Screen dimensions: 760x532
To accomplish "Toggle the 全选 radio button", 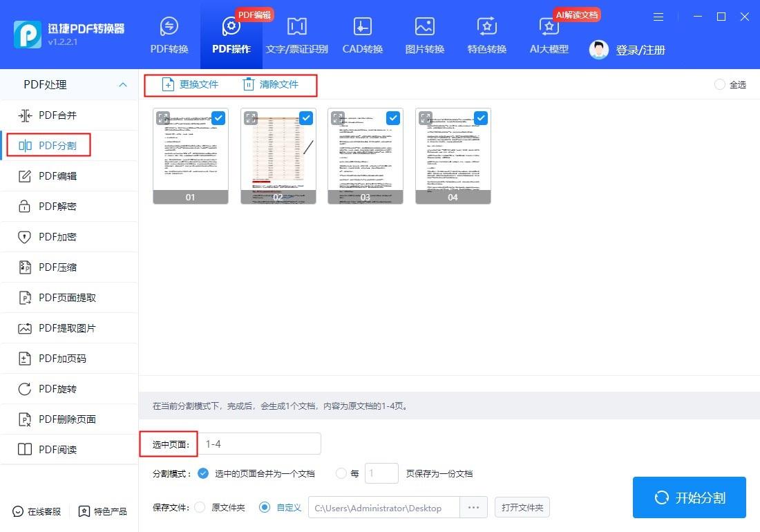I will 720,84.
